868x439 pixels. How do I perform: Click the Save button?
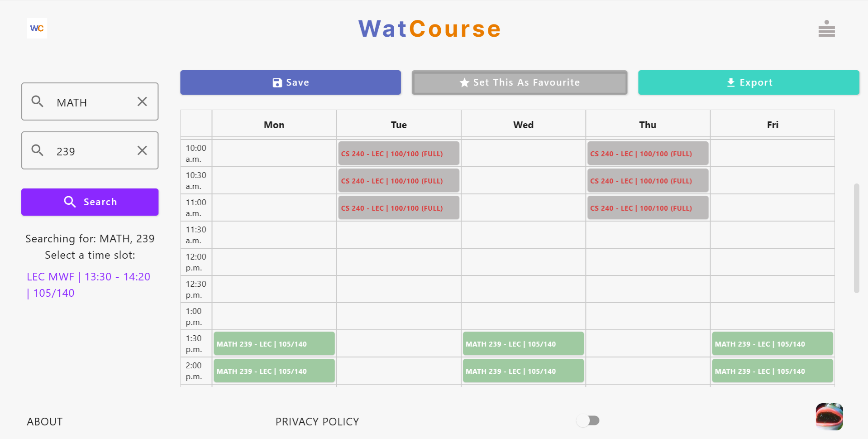coord(291,82)
